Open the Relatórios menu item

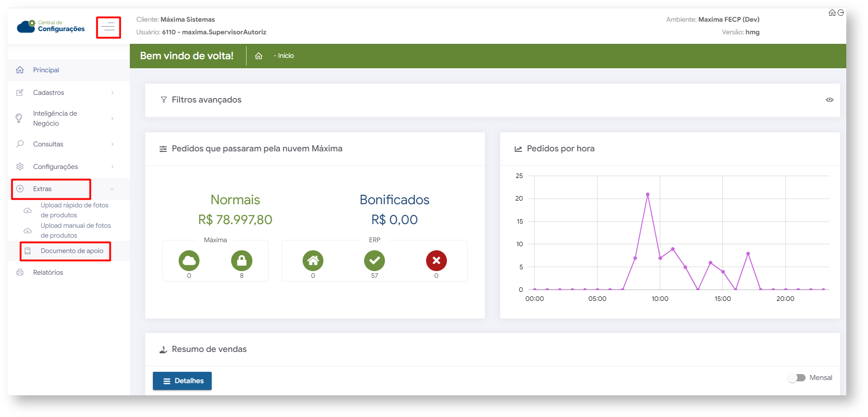click(x=48, y=272)
